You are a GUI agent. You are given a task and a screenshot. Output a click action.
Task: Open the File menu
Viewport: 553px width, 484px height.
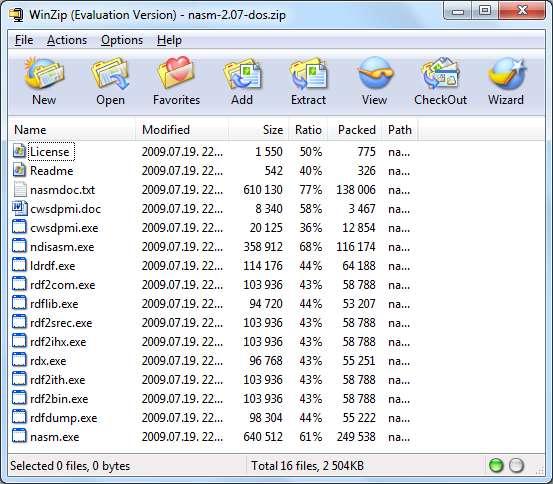(x=24, y=40)
